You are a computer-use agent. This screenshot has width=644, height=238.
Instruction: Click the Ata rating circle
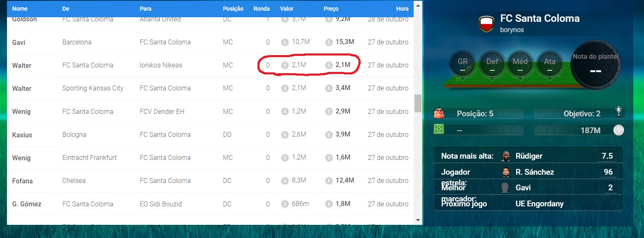pos(549,64)
